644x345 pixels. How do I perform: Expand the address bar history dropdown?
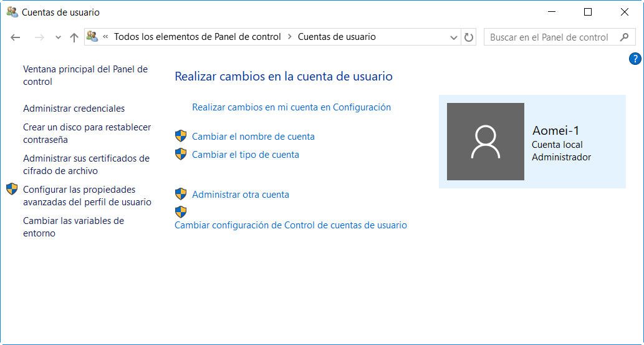point(454,37)
